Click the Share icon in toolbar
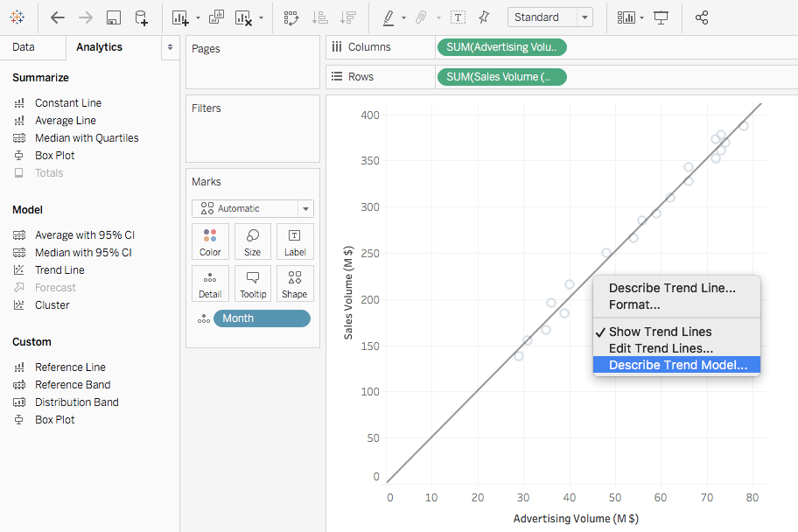This screenshot has width=798, height=532. [x=701, y=17]
